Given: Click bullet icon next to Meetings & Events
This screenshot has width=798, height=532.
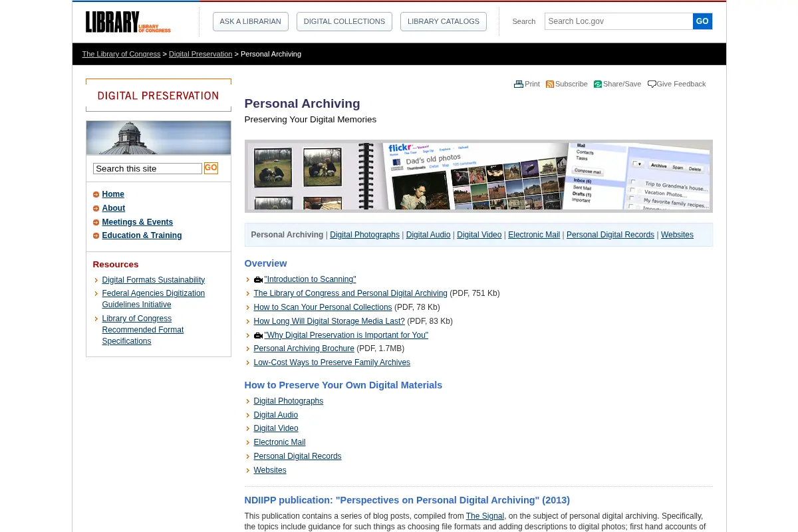Looking at the screenshot, I should (96, 222).
